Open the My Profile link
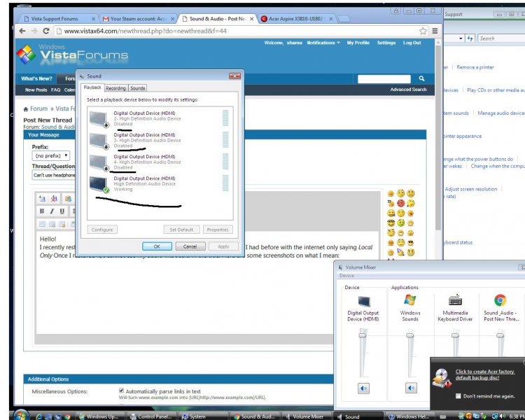Viewport: 525px width, 420px height. 358,43
